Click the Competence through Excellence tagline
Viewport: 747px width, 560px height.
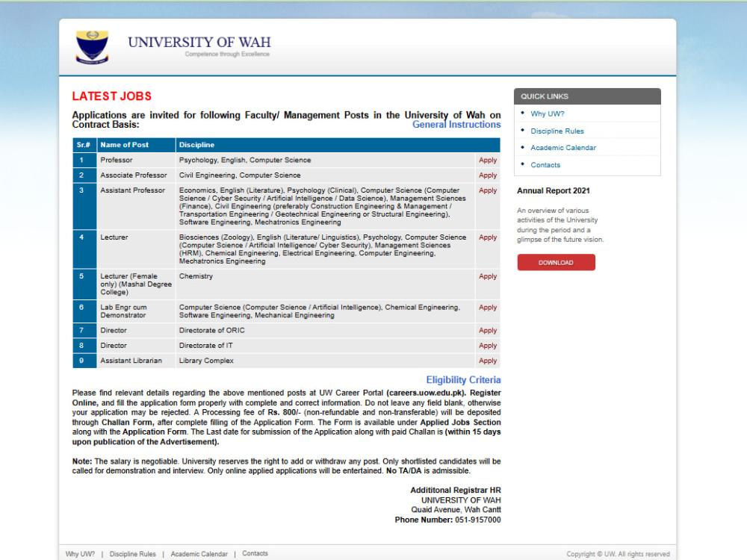227,55
